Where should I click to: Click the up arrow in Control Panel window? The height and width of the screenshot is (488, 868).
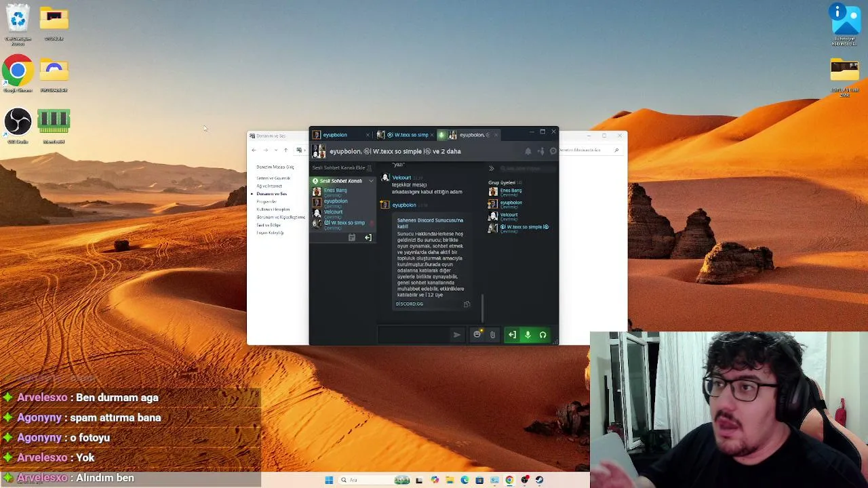(x=285, y=150)
